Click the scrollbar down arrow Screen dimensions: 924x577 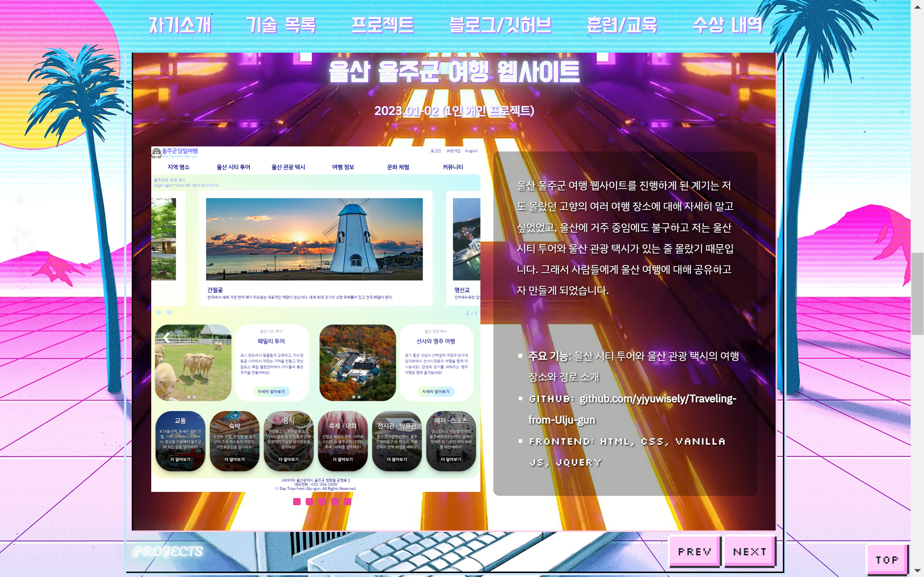pos(917,571)
